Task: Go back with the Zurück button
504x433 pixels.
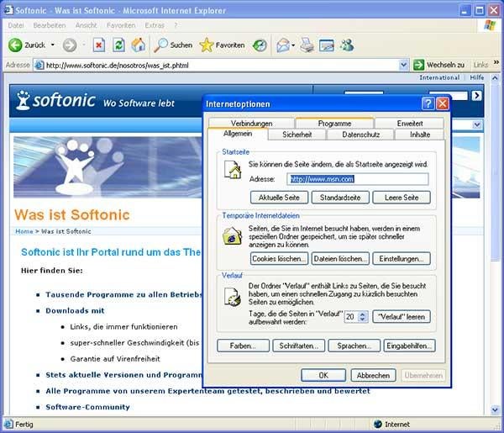Action: click(x=27, y=45)
